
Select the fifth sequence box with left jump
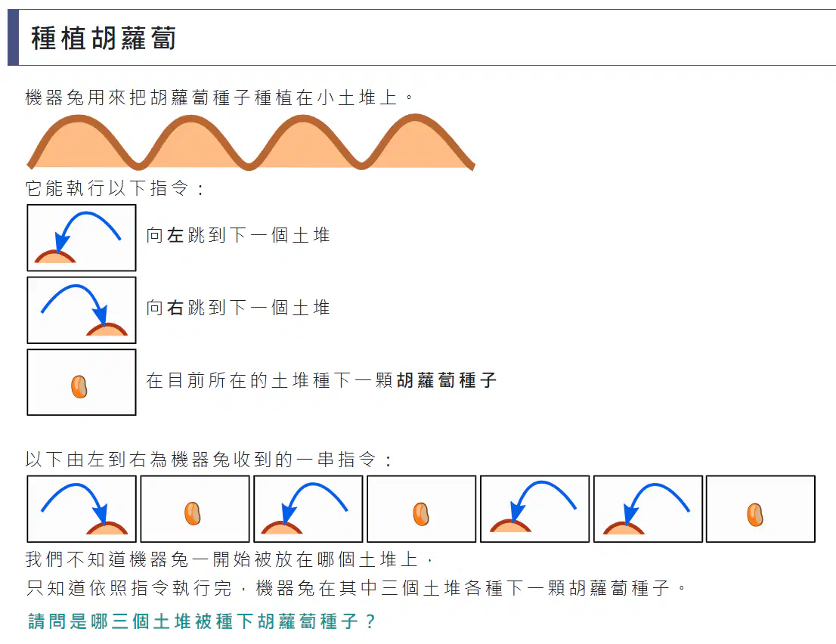(534, 509)
